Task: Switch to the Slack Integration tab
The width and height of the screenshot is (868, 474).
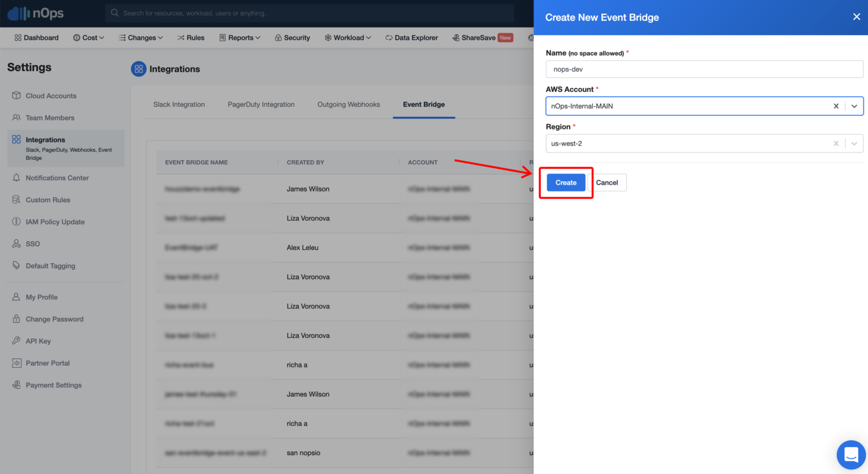Action: pos(179,104)
